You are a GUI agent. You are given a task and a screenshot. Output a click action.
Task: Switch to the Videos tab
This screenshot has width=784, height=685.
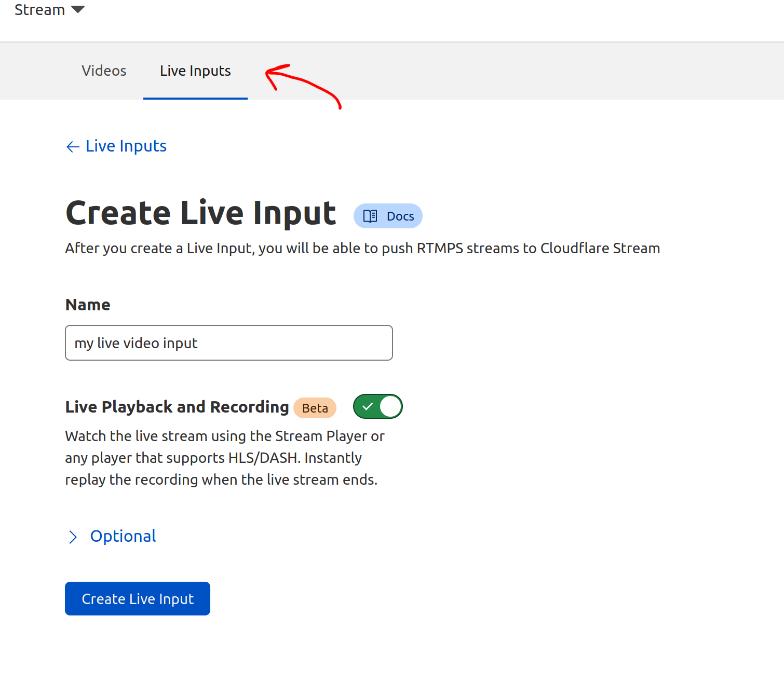pyautogui.click(x=104, y=71)
